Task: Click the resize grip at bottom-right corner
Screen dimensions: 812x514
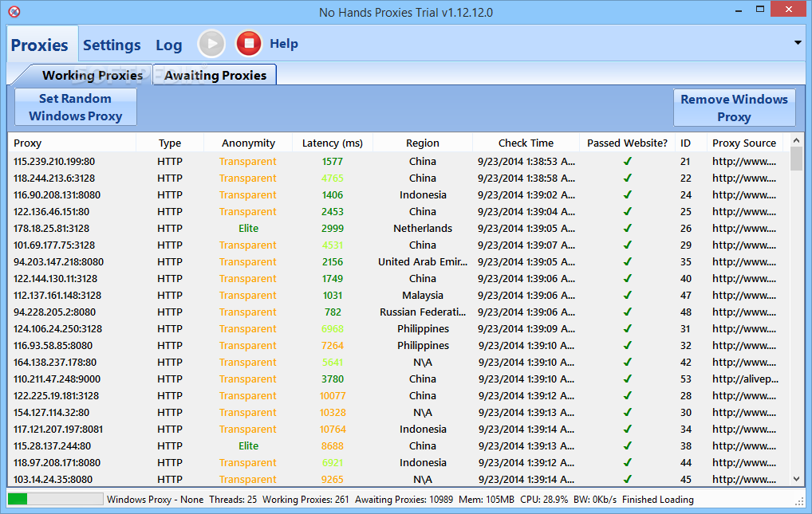Action: tap(800, 500)
